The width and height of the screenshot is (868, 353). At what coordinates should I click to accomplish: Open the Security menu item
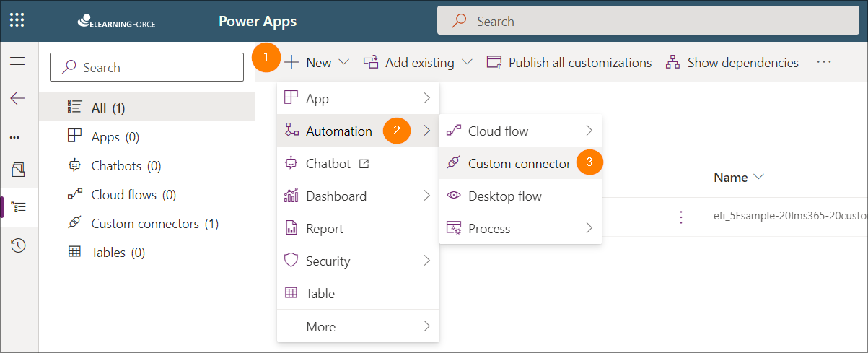click(x=358, y=261)
